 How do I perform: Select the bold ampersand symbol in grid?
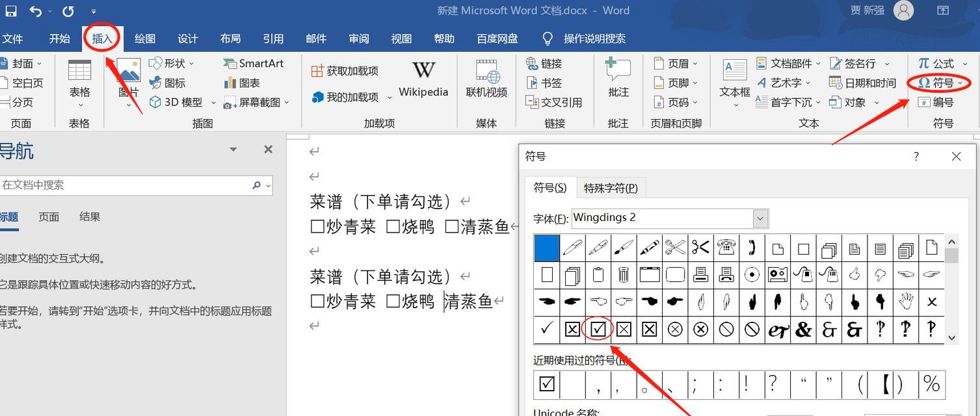(x=804, y=330)
